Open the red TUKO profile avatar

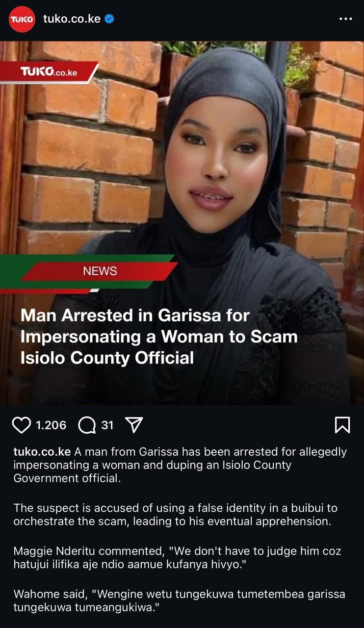22,19
